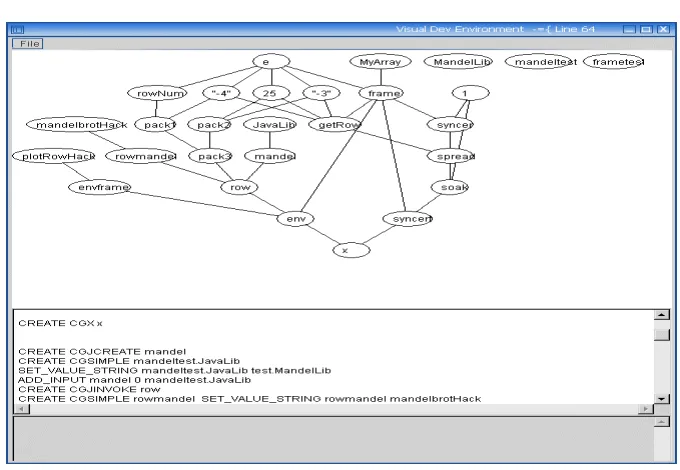Click 'CREATE CGSIMPLE mandeltest.JavaLib' line

129,361
